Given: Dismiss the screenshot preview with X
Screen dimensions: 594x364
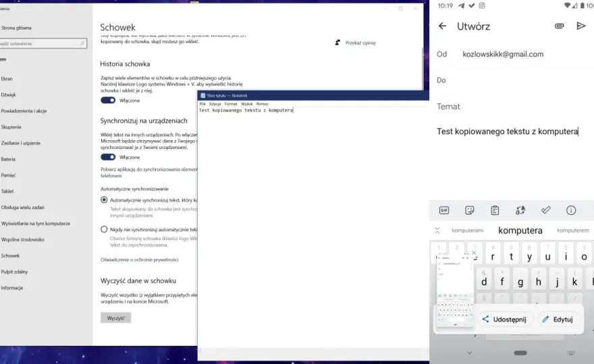Looking at the screenshot, I should pyautogui.click(x=474, y=252).
